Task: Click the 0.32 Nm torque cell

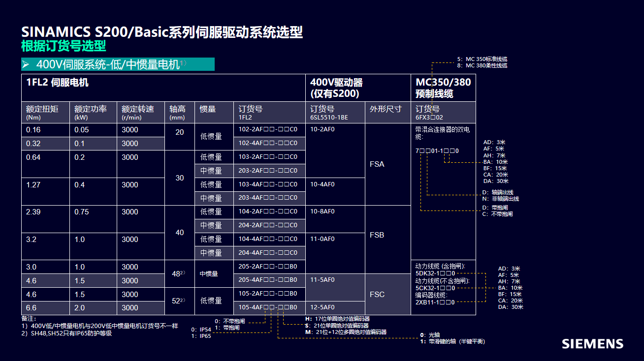Action: coord(45,144)
